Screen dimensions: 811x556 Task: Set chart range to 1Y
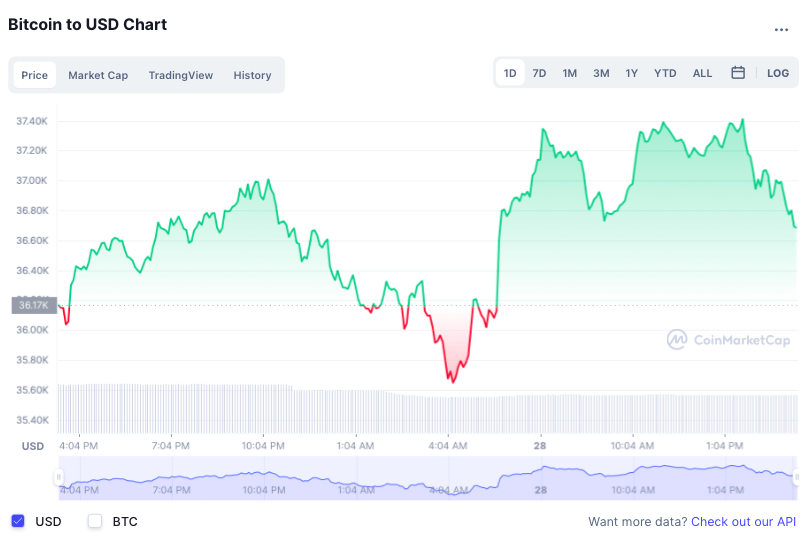point(632,73)
